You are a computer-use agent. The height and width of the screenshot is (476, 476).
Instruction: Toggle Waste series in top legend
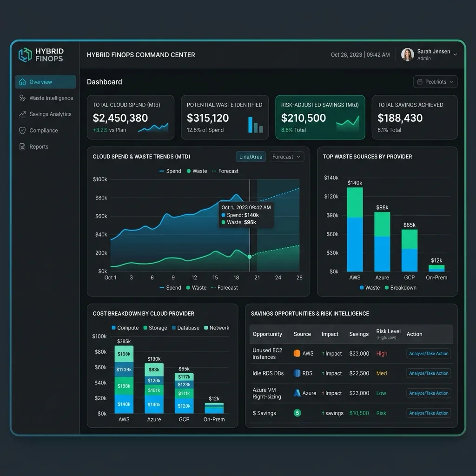[197, 171]
